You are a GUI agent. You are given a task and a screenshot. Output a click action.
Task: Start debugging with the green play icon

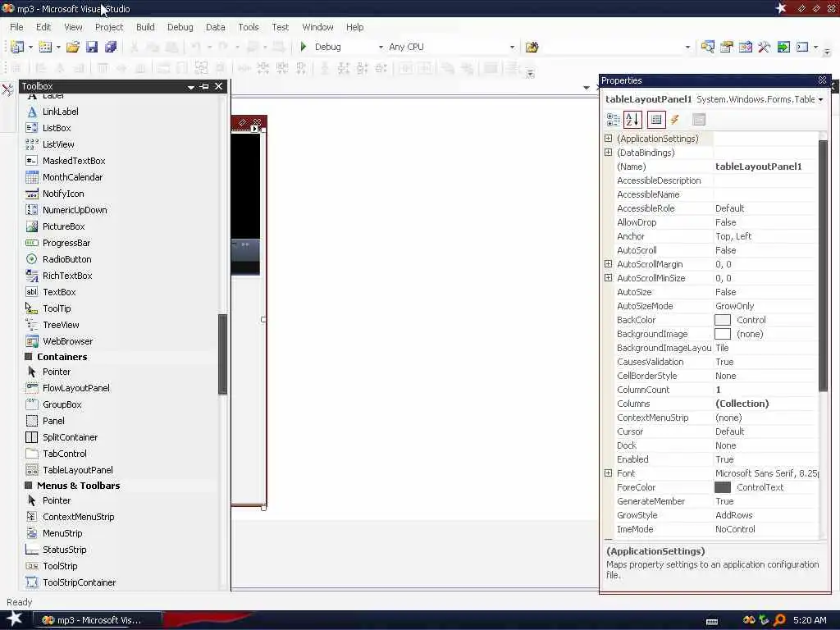(x=304, y=47)
